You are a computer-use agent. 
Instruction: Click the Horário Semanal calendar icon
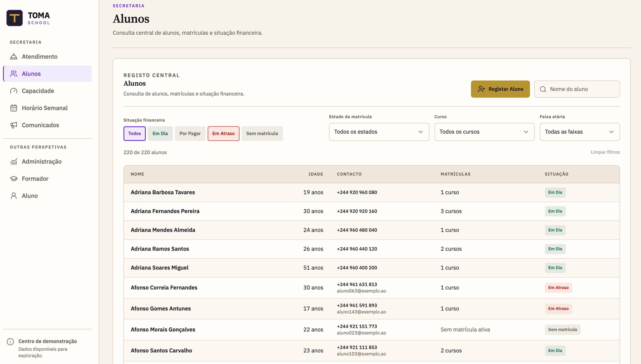[14, 108]
